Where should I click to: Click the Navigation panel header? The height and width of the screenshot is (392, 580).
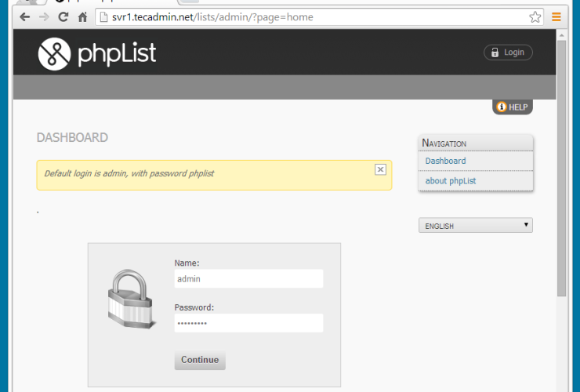(x=476, y=143)
